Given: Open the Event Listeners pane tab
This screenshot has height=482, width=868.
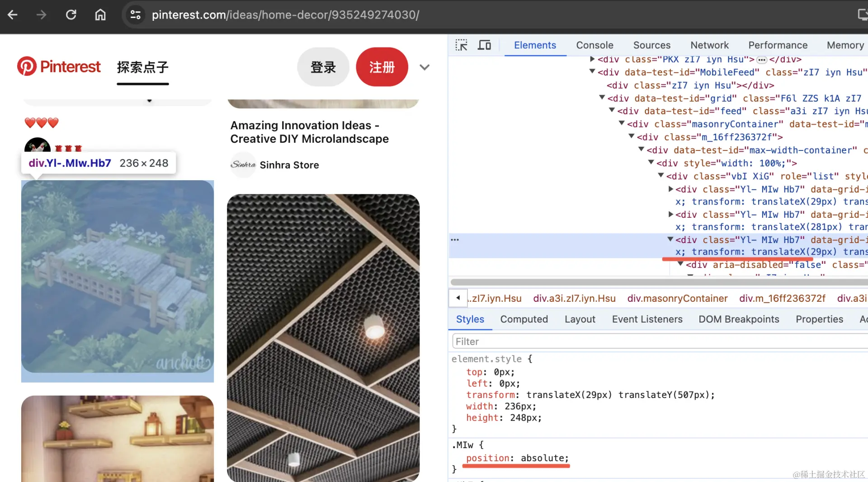Looking at the screenshot, I should (647, 319).
